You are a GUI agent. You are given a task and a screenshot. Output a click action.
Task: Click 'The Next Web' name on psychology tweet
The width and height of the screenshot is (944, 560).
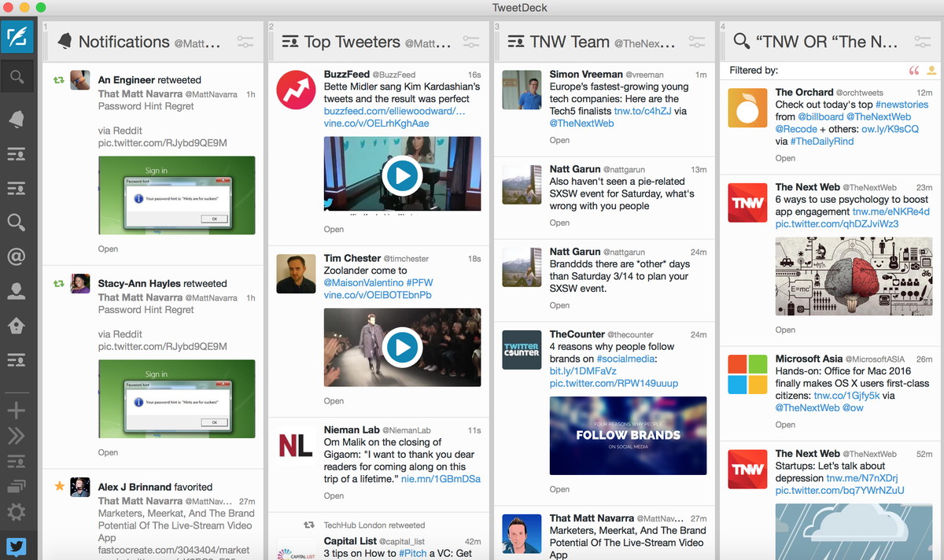807,187
